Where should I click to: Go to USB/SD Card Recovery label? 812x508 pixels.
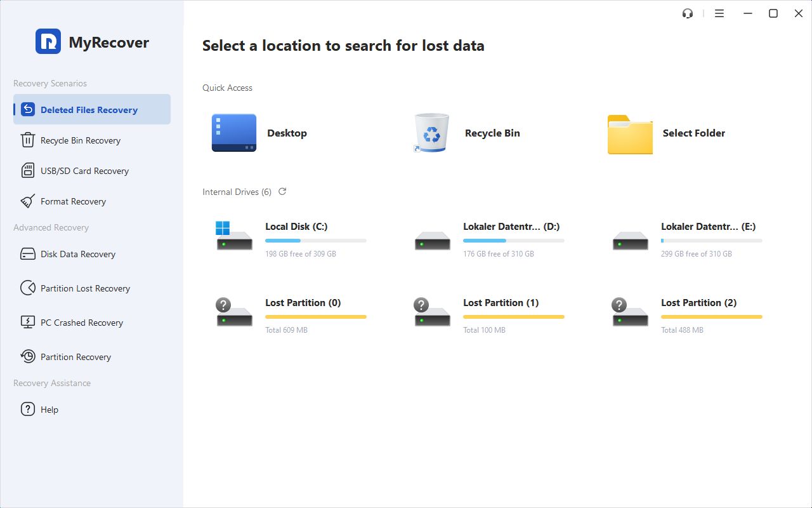pyautogui.click(x=84, y=171)
